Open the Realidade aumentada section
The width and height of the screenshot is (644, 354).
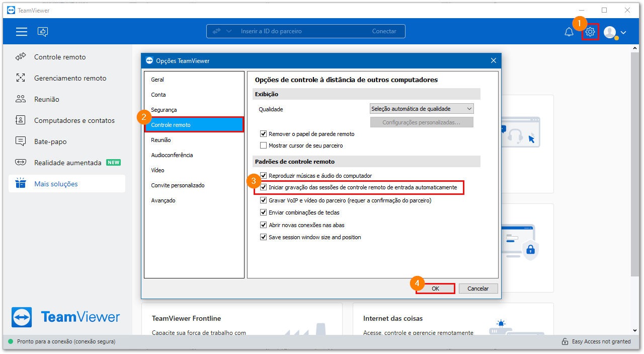(x=67, y=163)
